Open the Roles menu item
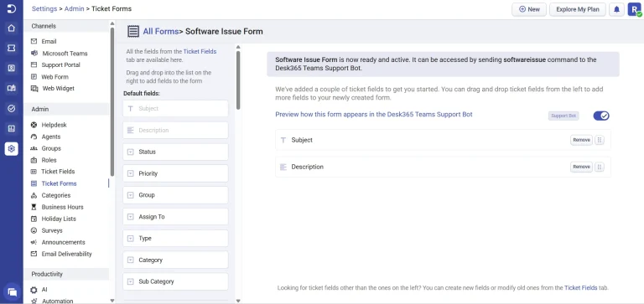 point(49,160)
